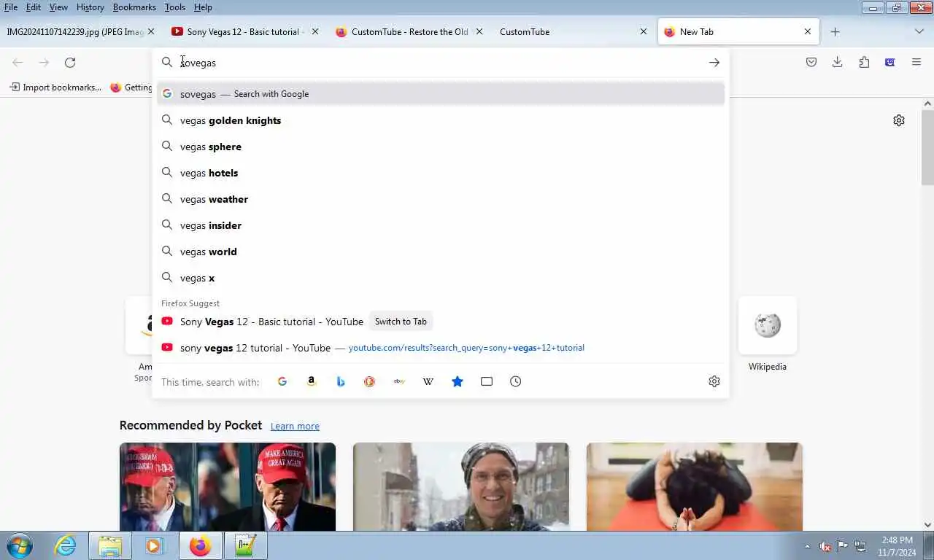The image size is (934, 560).
Task: Open Internet Explorer from taskbar
Action: 66,545
